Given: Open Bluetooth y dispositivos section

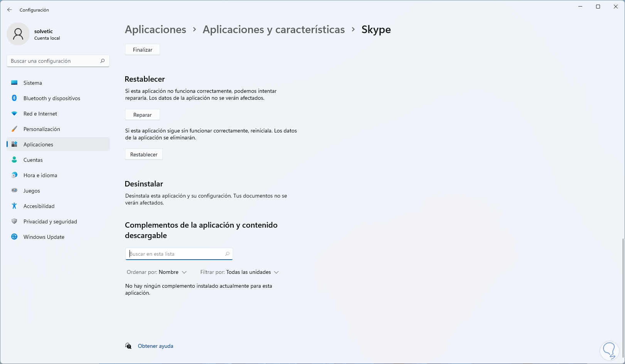Looking at the screenshot, I should click(58, 98).
